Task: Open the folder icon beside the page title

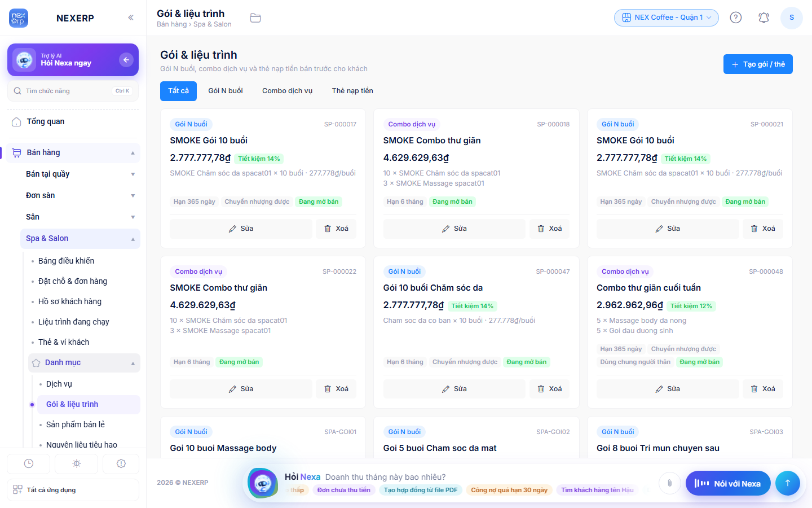Action: pyautogui.click(x=255, y=18)
